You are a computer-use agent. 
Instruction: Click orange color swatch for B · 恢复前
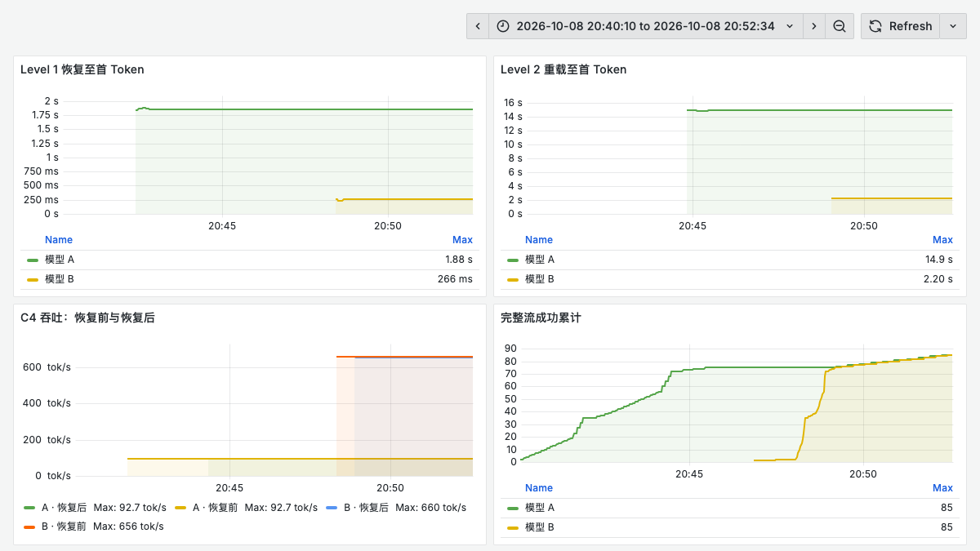click(x=29, y=527)
